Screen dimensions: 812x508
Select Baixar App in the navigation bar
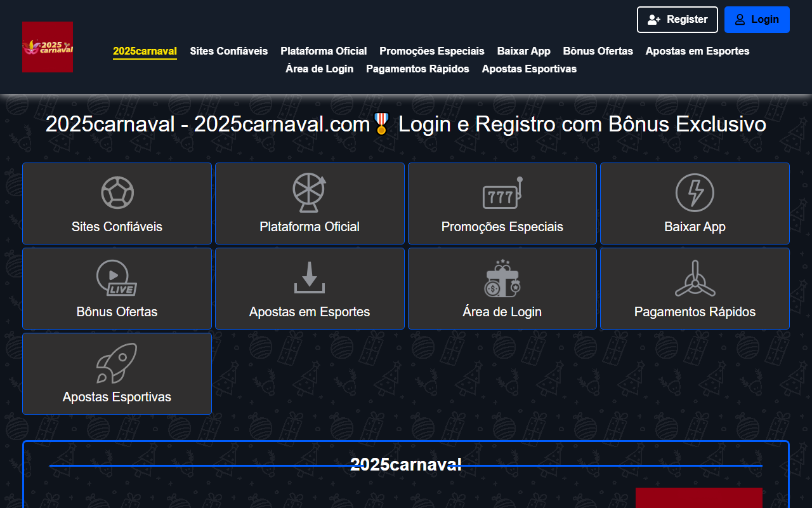(524, 51)
